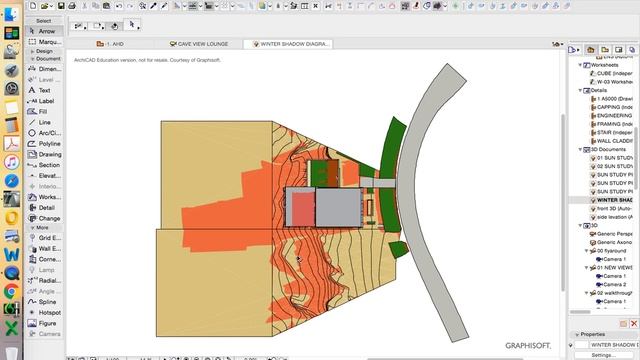
Task: Choose the Line tool
Action: click(44, 122)
